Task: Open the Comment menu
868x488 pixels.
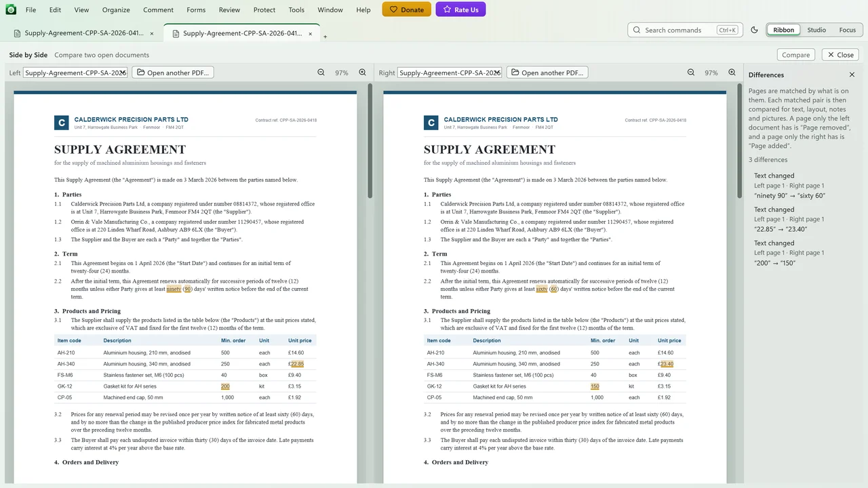Action: click(x=159, y=10)
